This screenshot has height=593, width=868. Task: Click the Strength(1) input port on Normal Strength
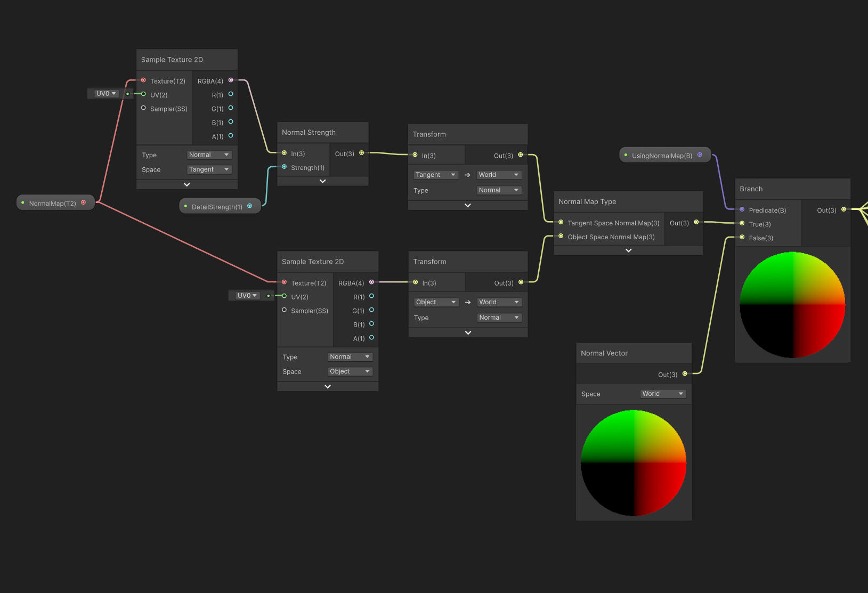click(285, 167)
